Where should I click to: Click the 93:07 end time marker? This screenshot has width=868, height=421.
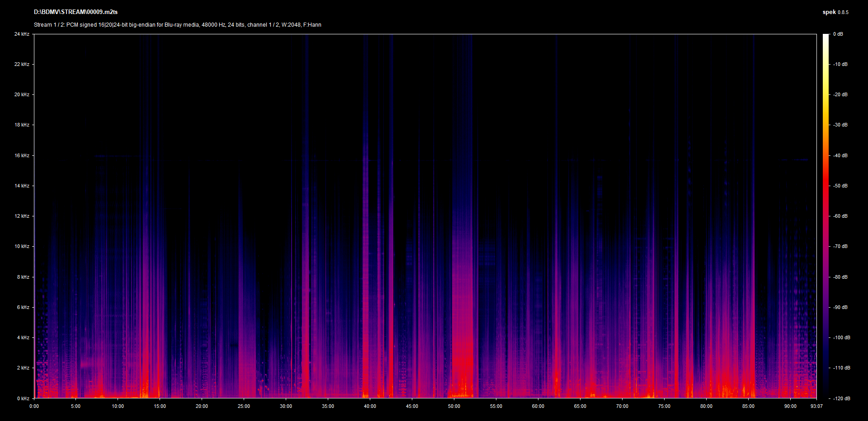pos(816,406)
